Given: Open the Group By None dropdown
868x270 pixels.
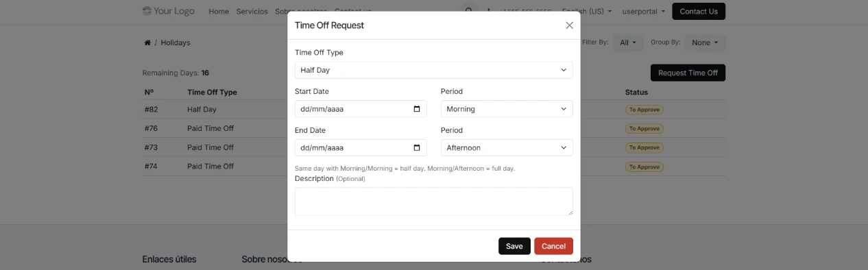Looking at the screenshot, I should [705, 42].
